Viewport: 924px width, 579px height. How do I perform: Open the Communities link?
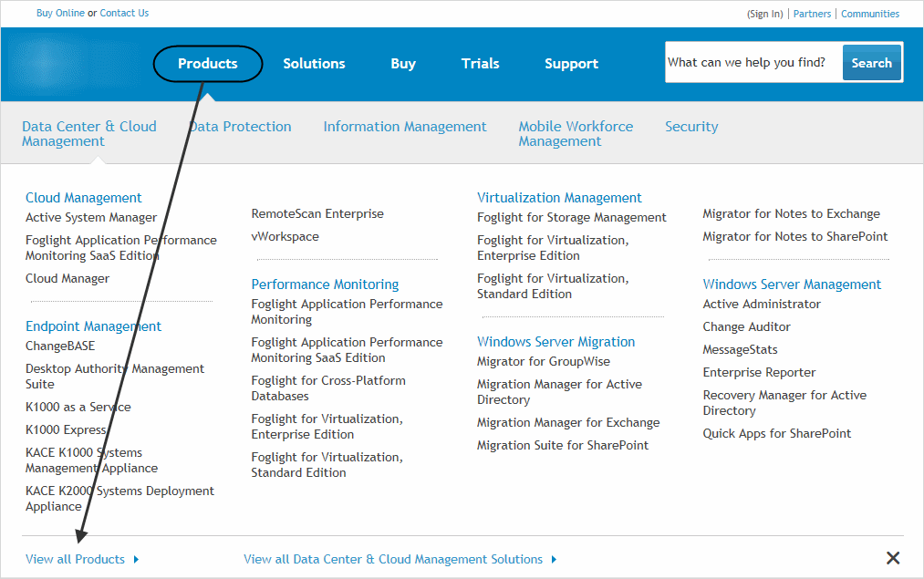(870, 14)
